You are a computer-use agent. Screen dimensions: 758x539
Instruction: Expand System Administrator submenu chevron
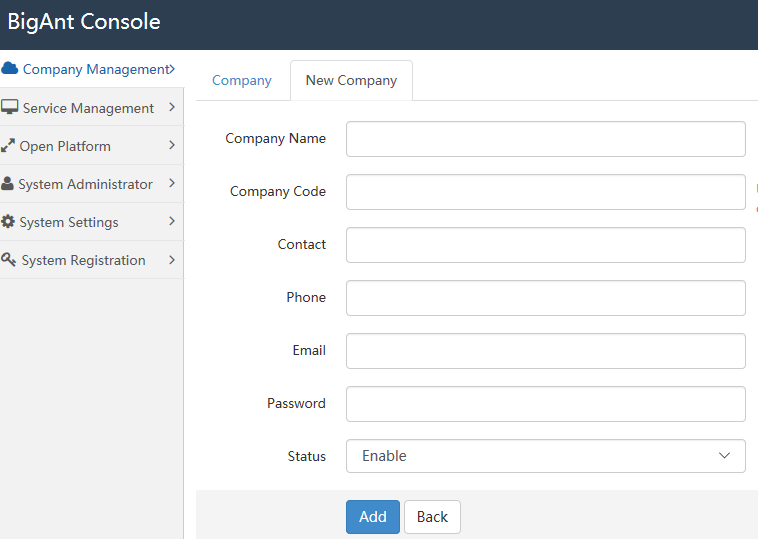172,183
